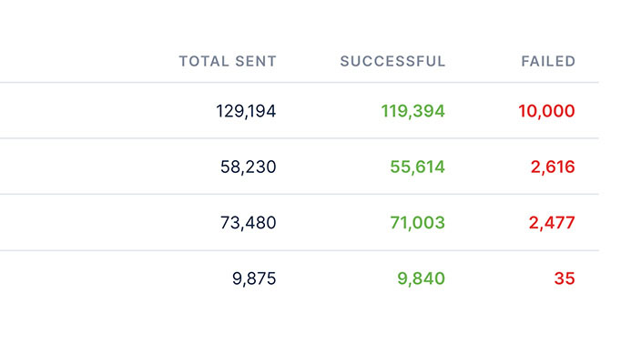The image size is (621, 364).
Task: Sort the table by Total Sent
Action: coord(227,62)
